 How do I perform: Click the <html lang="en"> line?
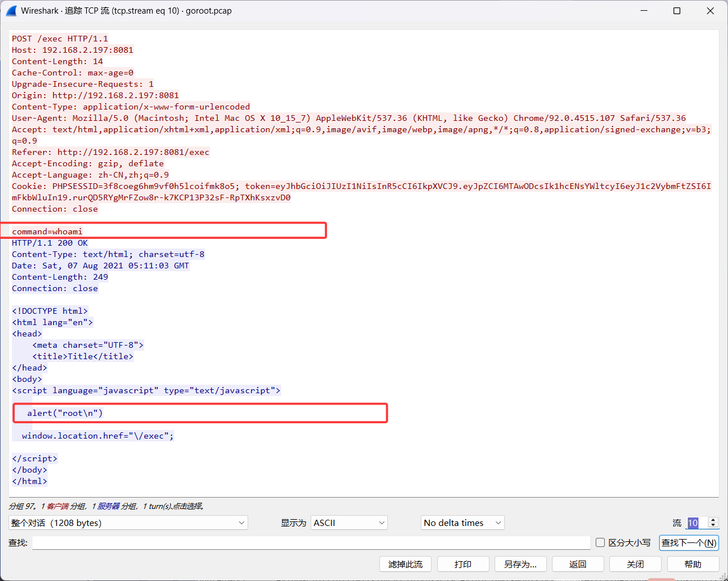[x=52, y=322]
